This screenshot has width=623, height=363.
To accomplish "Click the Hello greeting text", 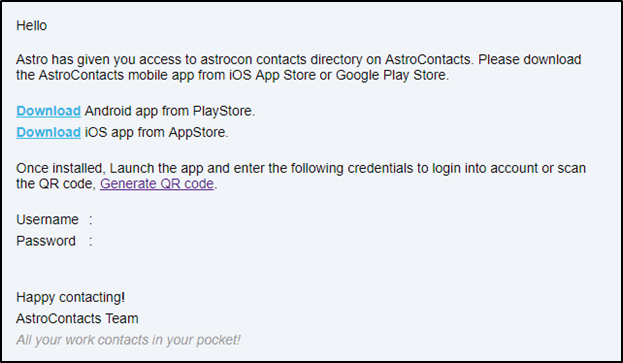I will (31, 25).
